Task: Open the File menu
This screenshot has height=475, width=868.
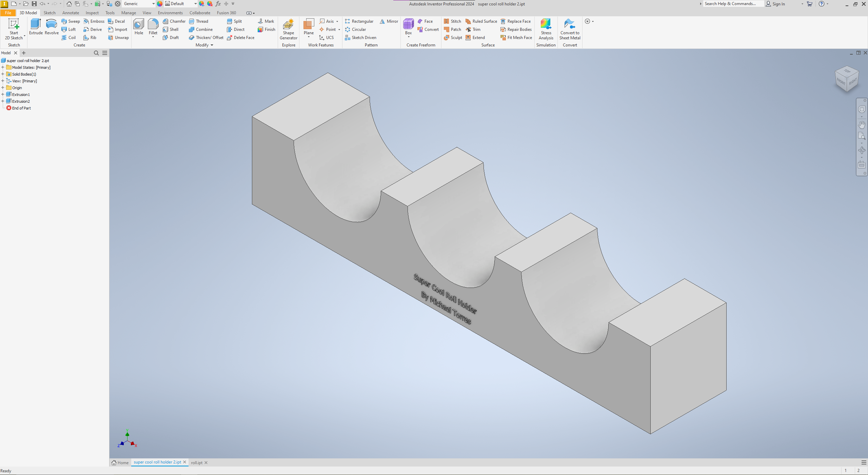Action: click(x=8, y=13)
